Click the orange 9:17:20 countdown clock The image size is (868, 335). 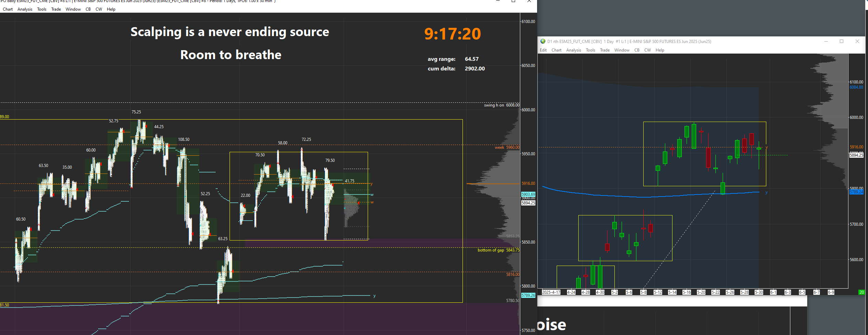point(453,34)
